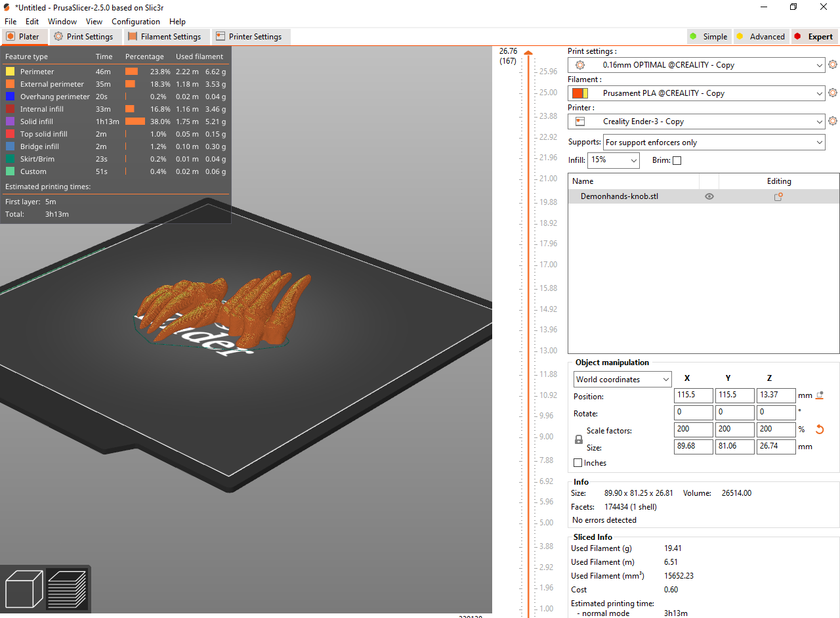Click Feature type legend header
This screenshot has height=618, width=840.
26,56
